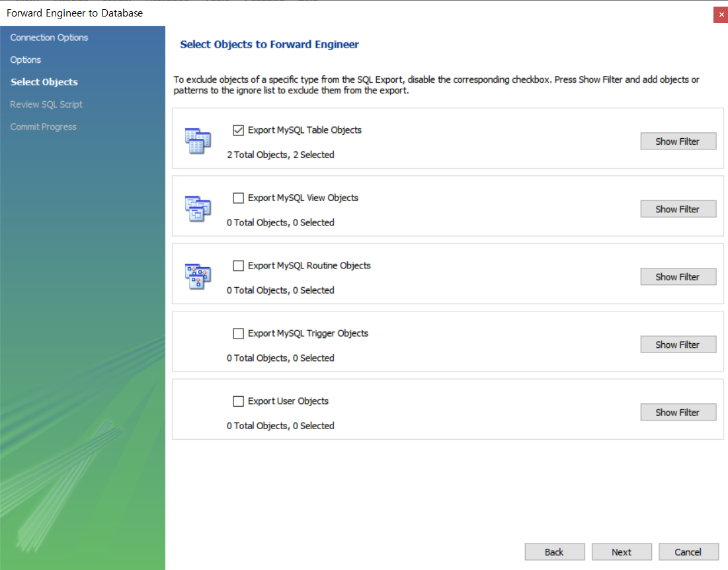Show Filter for User Objects
Viewport: 728px width, 570px height.
[x=678, y=412]
